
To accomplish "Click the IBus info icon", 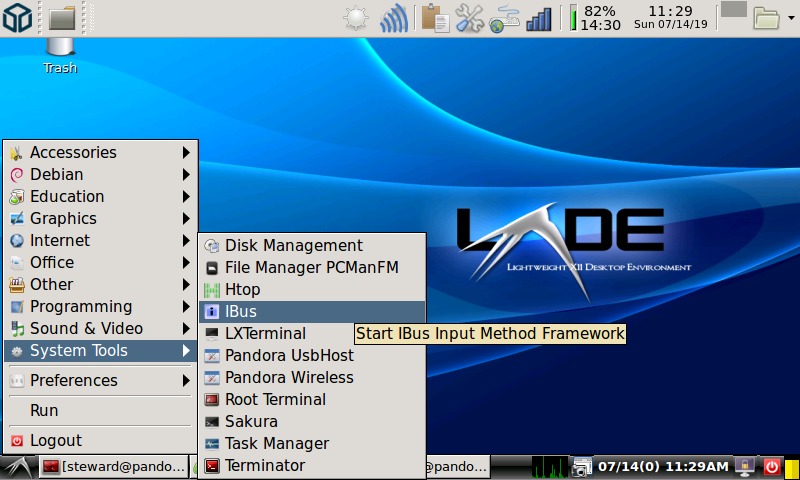I will click(x=211, y=312).
